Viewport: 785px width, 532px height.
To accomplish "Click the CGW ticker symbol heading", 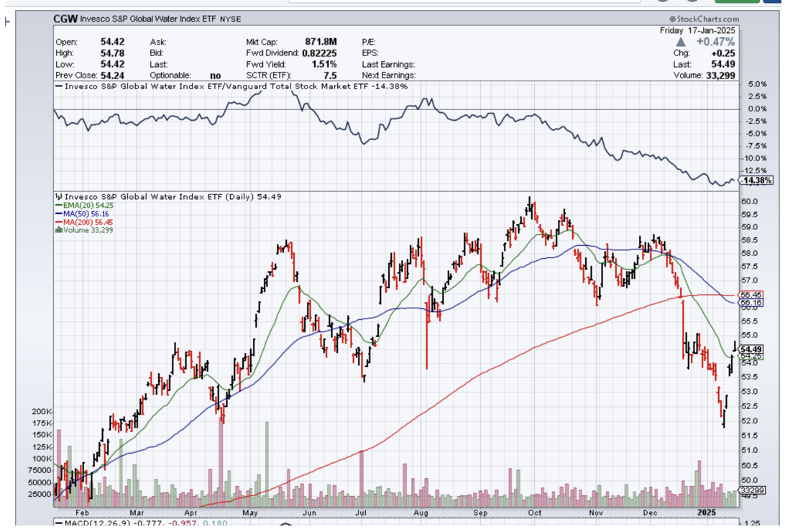I will [66, 19].
